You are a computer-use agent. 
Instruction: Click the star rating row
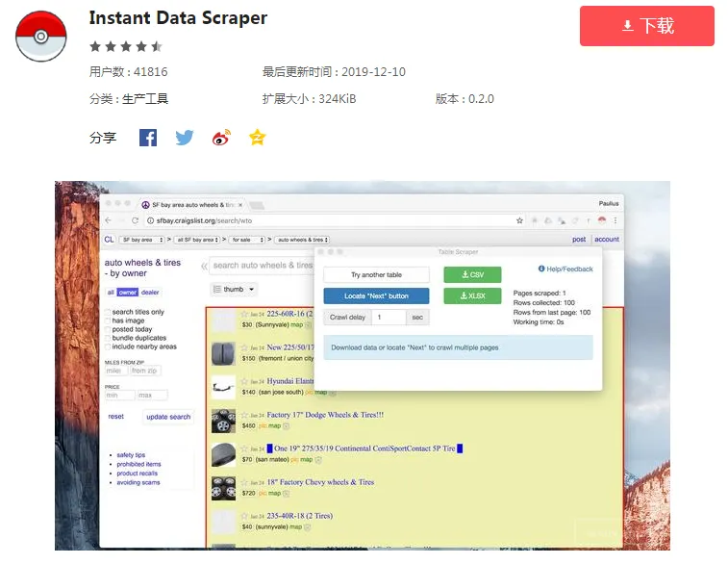[126, 46]
